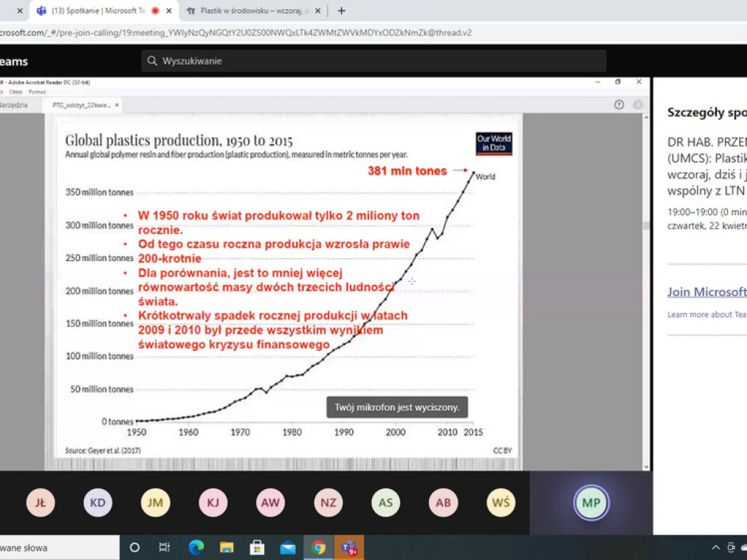Select participant avatar KD

point(98,503)
